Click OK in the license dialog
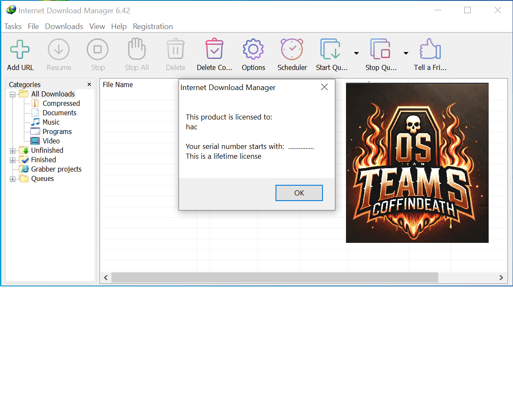 [x=299, y=193]
